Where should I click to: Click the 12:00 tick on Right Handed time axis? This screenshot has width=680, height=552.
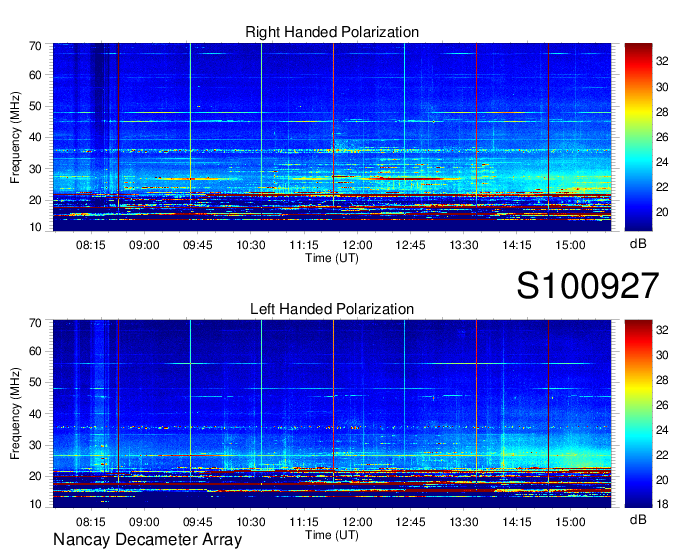click(x=357, y=245)
